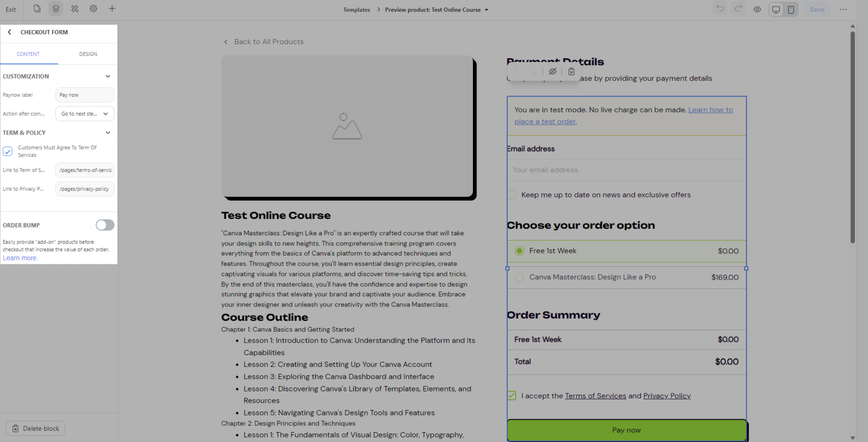
Task: Move block down in floating toolbar
Action: point(534,72)
